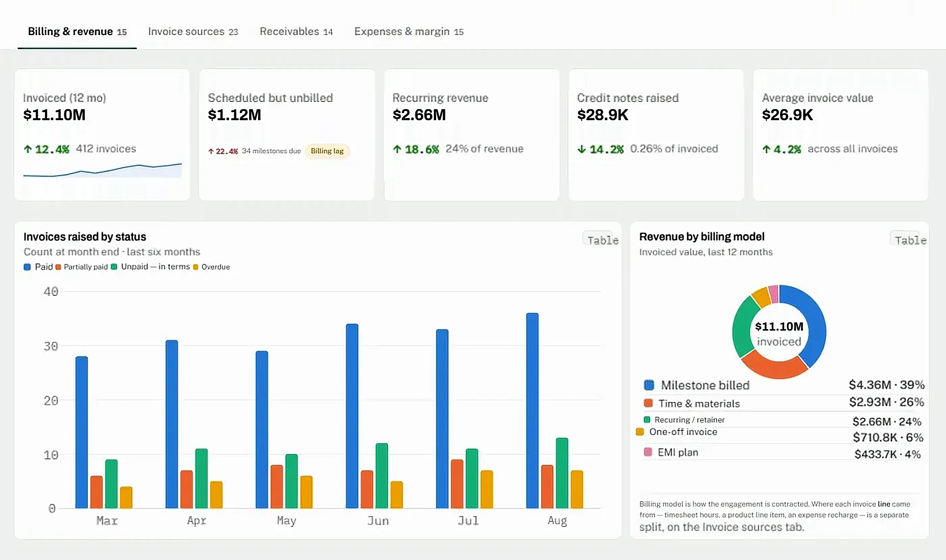This screenshot has height=560, width=946.
Task: Click the up arrow beside 4.2%
Action: 766,149
